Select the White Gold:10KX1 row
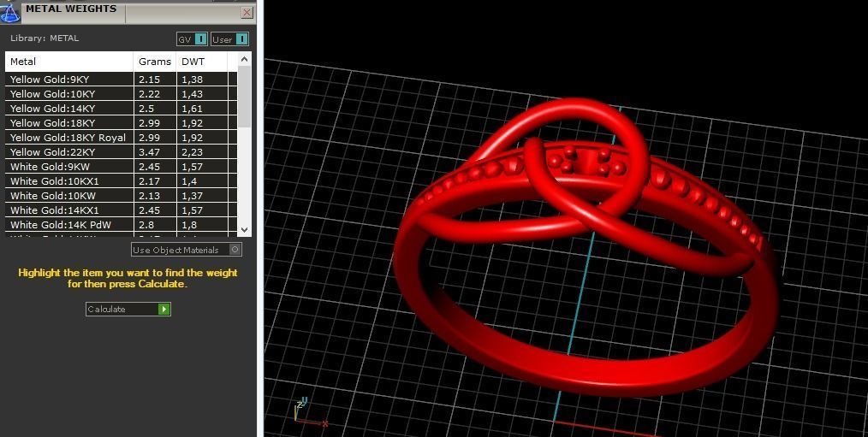868x437 pixels. point(122,181)
